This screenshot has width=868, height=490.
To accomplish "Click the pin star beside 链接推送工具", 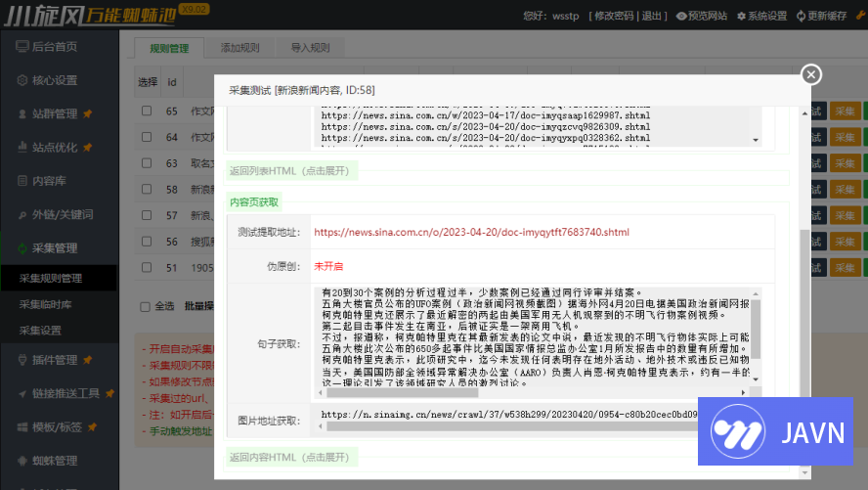I will 109,393.
